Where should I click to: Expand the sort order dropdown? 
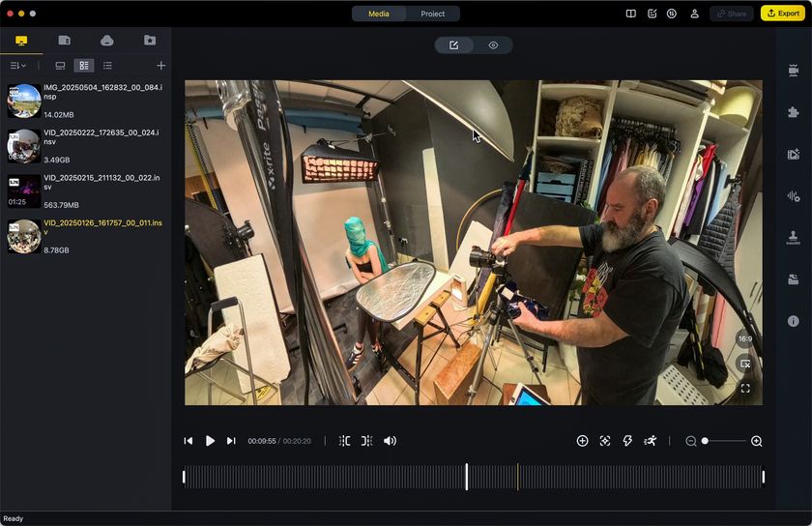pyautogui.click(x=17, y=66)
